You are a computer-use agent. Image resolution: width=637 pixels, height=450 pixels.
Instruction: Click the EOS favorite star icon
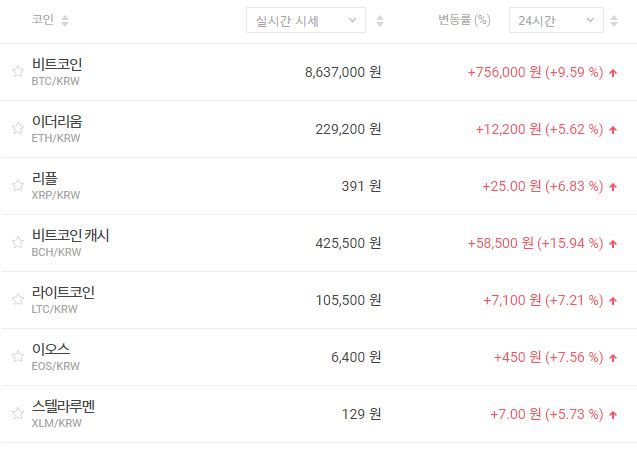click(17, 357)
